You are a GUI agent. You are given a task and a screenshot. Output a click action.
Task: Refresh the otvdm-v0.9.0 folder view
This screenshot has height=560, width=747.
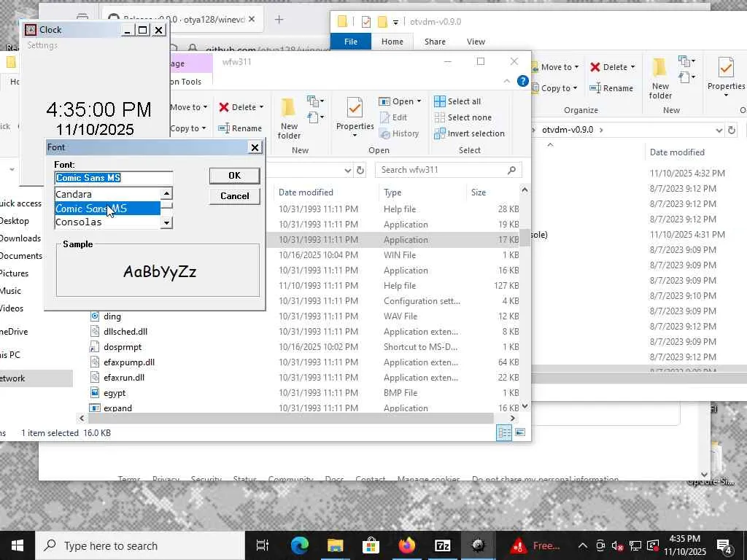(x=732, y=130)
